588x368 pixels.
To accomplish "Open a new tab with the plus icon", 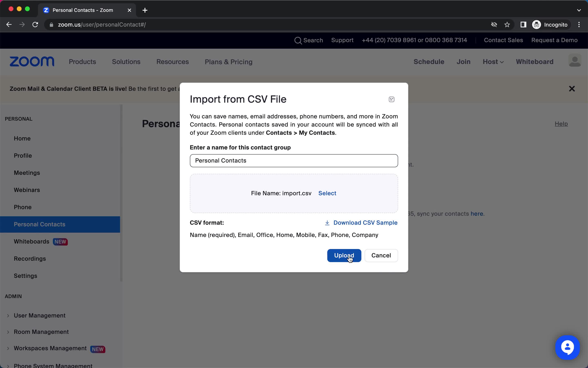I will [x=145, y=10].
